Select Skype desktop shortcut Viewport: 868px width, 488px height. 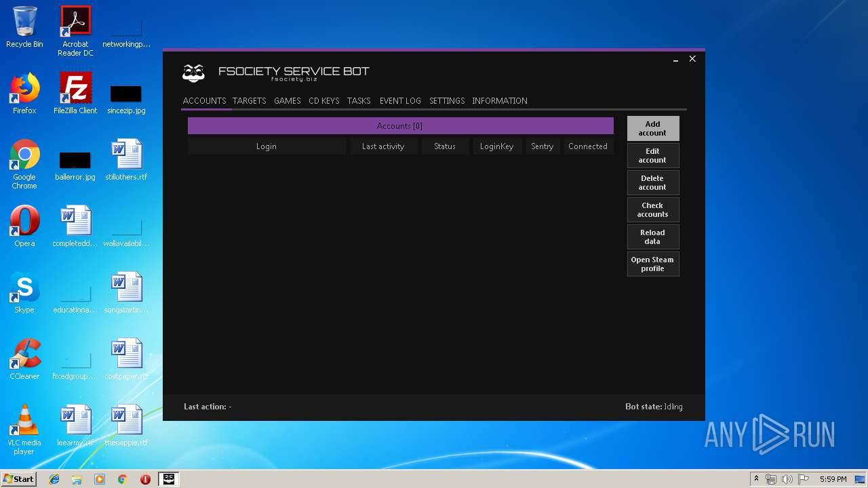[x=24, y=293]
